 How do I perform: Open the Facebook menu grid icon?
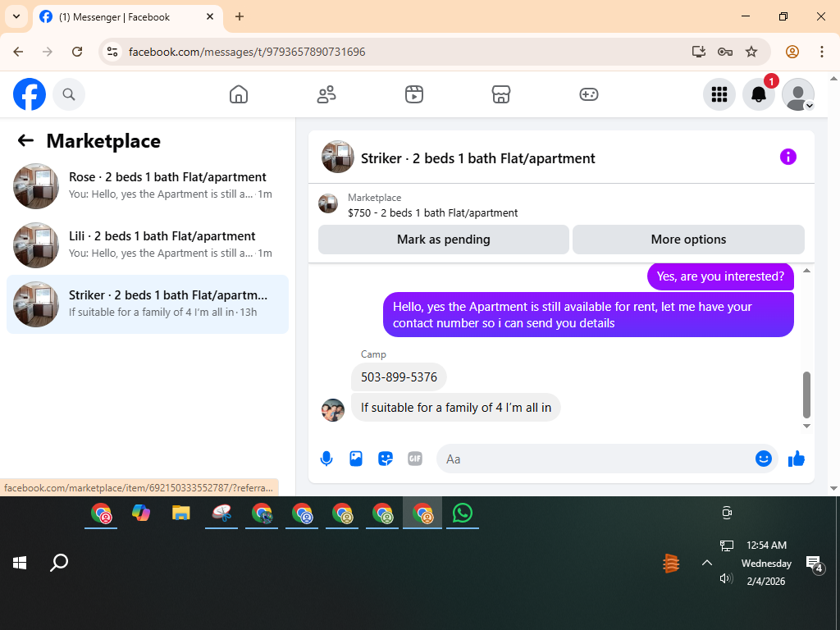pyautogui.click(x=719, y=94)
